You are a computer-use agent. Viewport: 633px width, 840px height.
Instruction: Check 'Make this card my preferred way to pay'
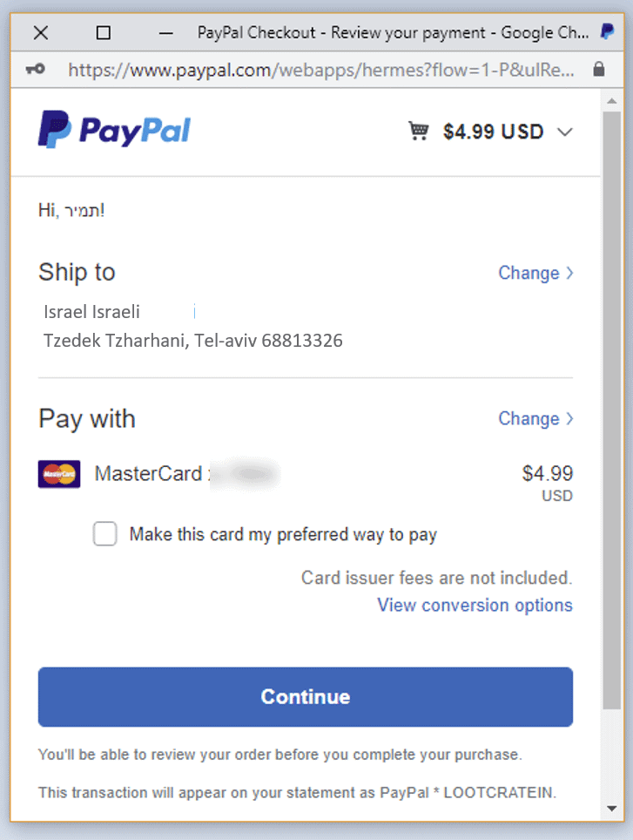(105, 534)
